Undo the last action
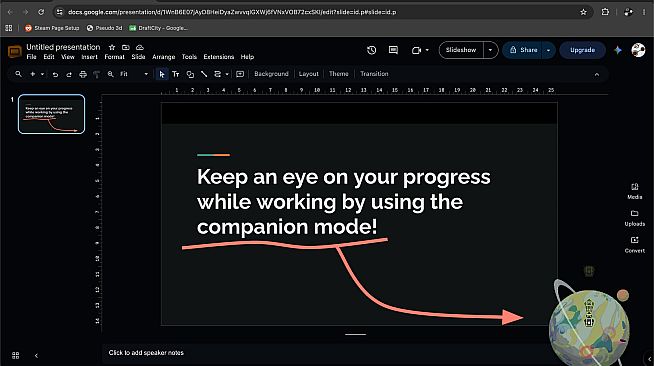654x366 pixels. [55, 74]
